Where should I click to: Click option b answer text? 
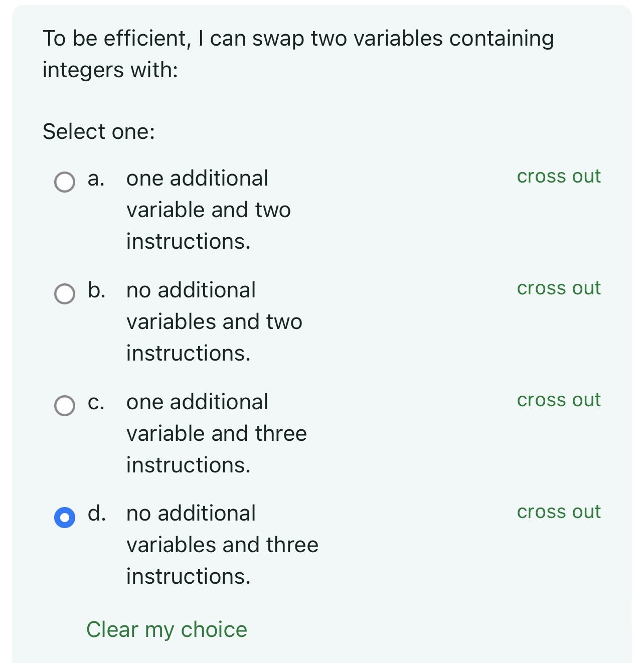click(x=214, y=321)
